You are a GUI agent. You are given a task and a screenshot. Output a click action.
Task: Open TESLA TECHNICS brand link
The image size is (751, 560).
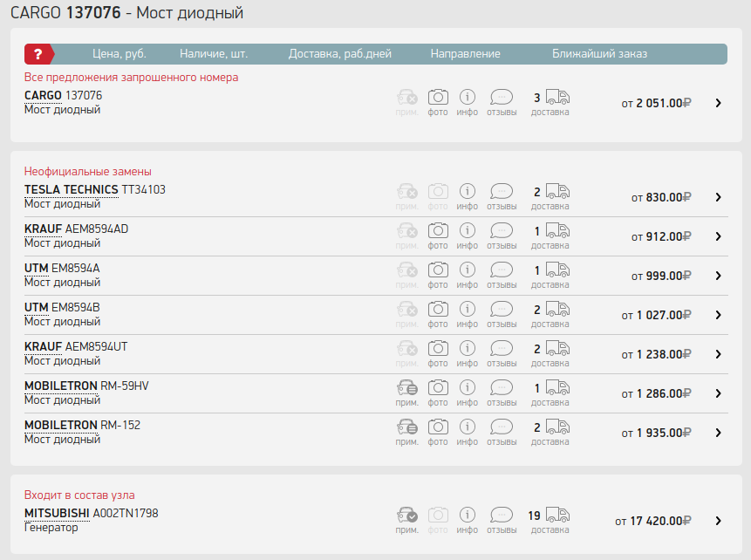click(x=71, y=189)
